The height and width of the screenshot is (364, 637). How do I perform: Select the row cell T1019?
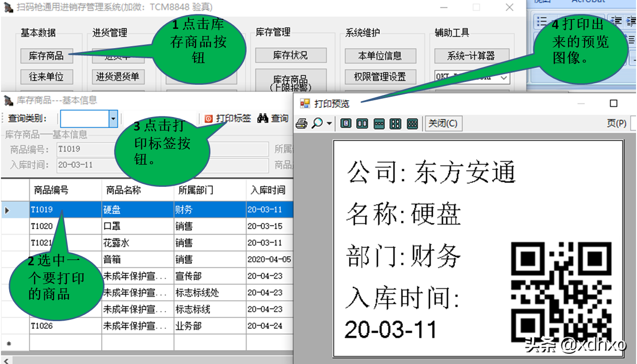click(65, 210)
